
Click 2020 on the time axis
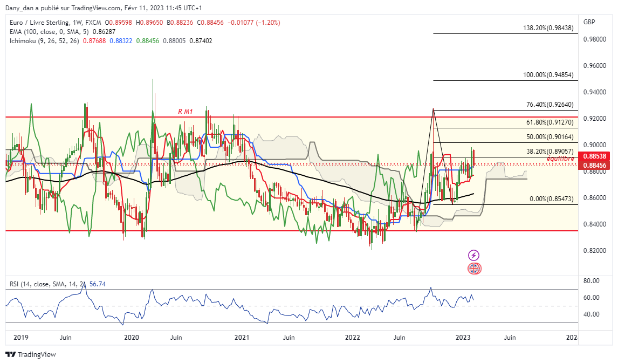tap(131, 338)
